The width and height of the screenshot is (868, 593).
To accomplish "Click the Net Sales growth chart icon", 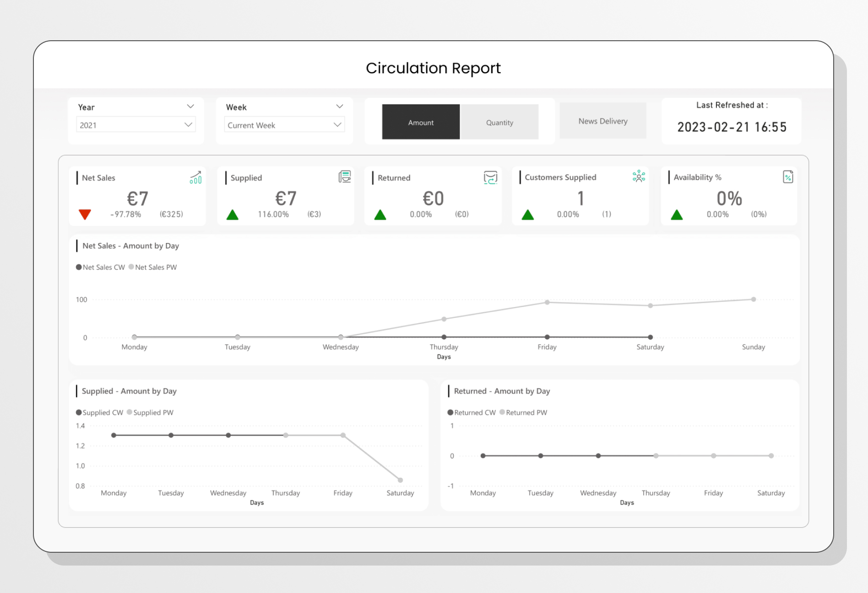I will (x=195, y=177).
